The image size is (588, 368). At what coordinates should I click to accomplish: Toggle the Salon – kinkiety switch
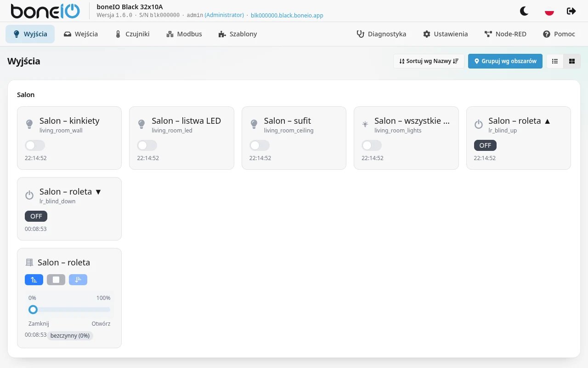click(35, 145)
